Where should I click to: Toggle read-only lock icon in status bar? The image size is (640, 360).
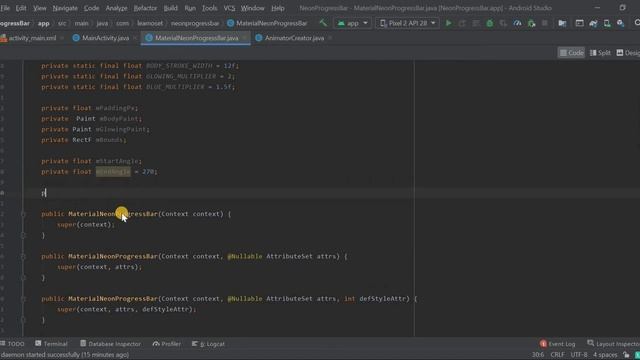626,355
